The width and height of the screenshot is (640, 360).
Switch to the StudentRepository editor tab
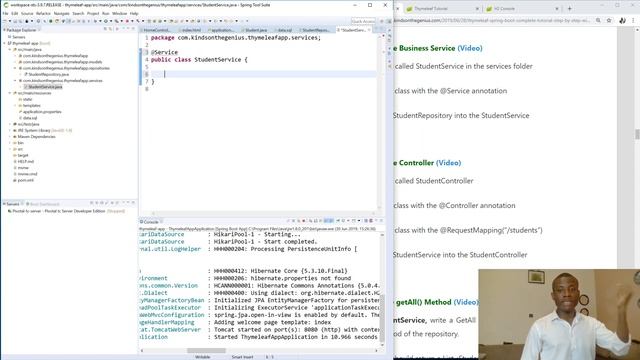pyautogui.click(x=315, y=30)
